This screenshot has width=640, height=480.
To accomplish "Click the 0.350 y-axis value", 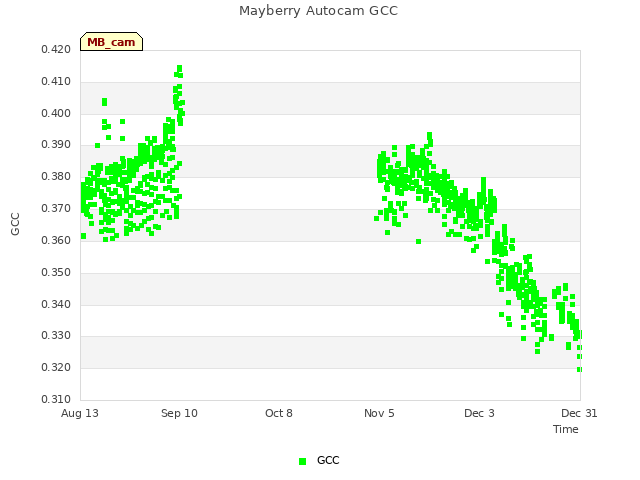I will (56, 272).
